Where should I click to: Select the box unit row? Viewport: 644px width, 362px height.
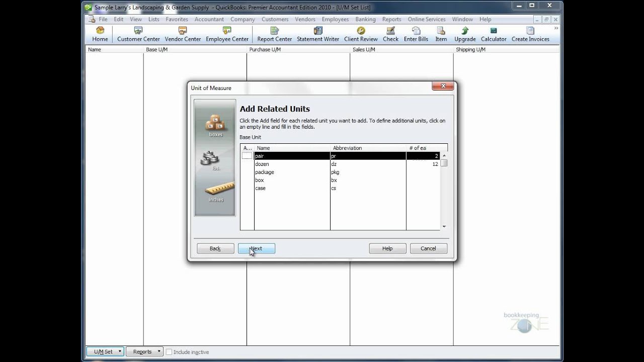click(292, 180)
